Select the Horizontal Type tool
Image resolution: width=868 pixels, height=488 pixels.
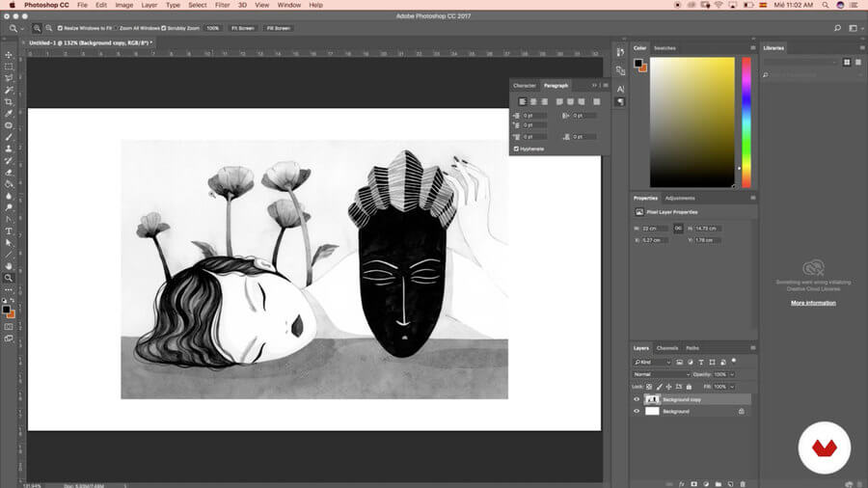click(9, 230)
